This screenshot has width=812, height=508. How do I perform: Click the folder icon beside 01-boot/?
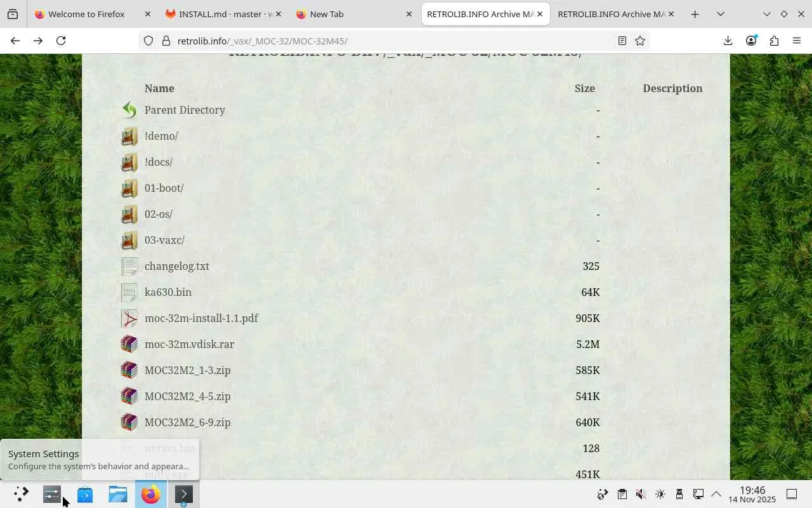129,188
